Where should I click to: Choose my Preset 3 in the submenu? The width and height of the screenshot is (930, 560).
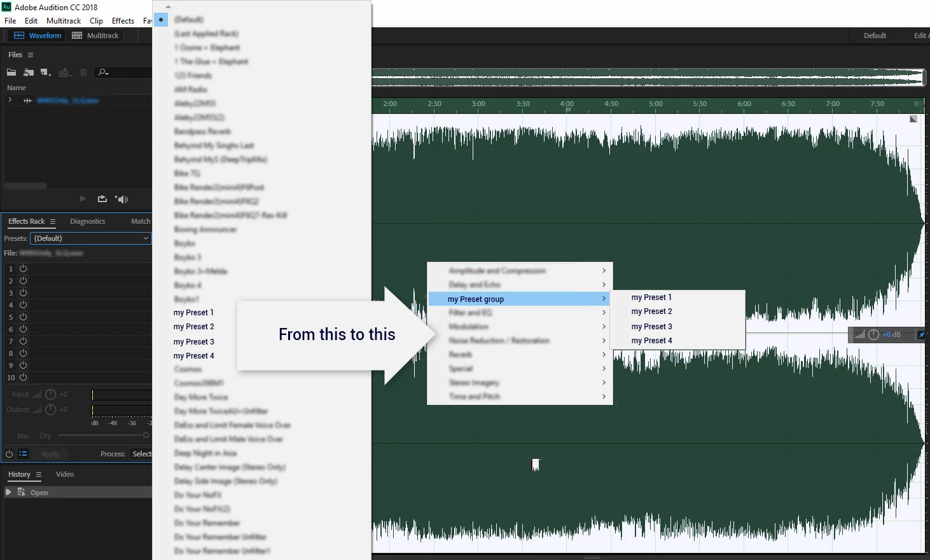(x=651, y=327)
